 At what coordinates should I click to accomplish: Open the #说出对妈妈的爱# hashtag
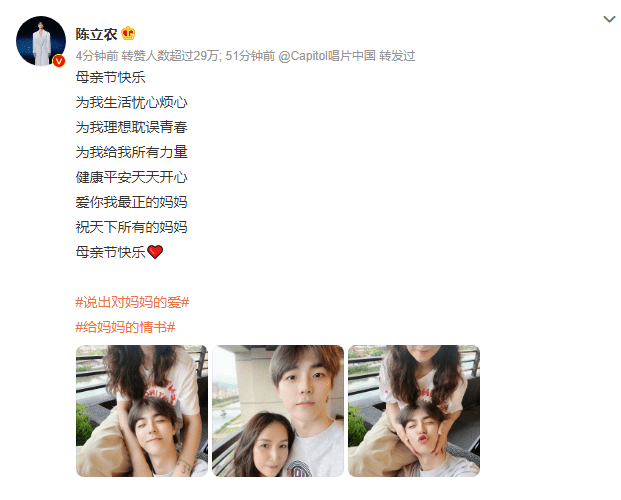(x=132, y=302)
